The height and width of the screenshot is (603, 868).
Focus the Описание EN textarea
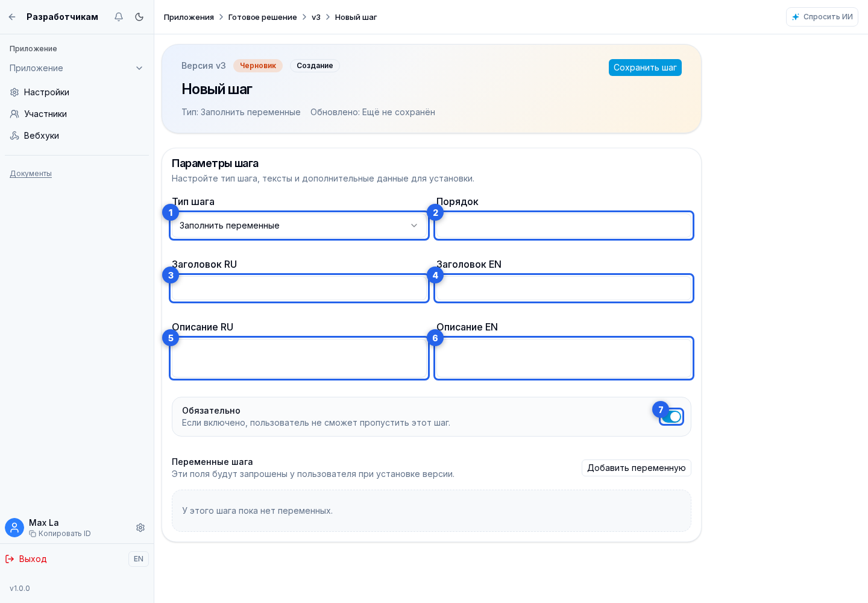click(564, 358)
